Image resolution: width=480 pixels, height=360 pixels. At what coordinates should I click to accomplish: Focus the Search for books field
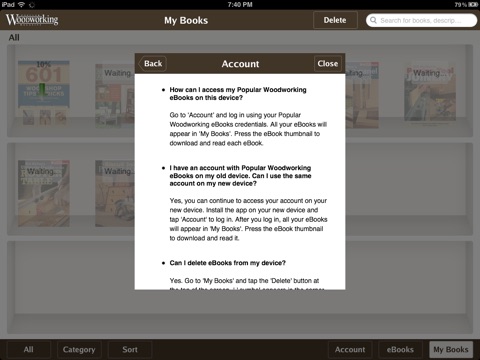[x=421, y=20]
